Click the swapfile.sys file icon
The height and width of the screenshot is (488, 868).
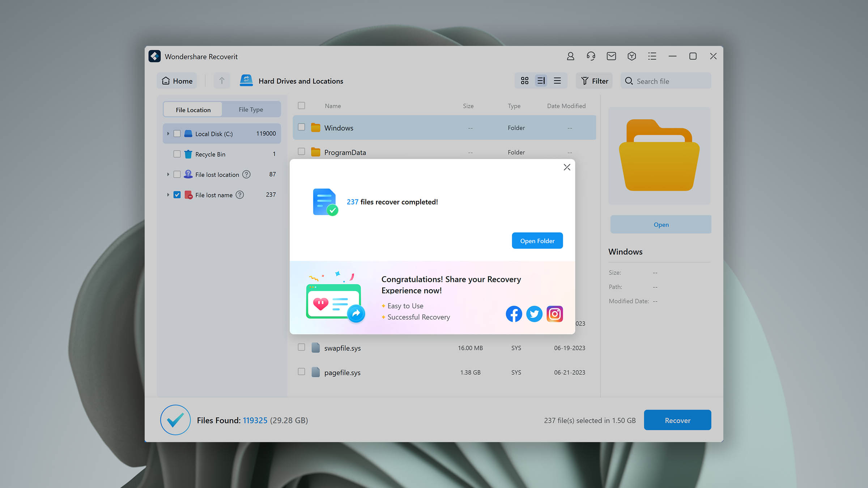pos(316,348)
